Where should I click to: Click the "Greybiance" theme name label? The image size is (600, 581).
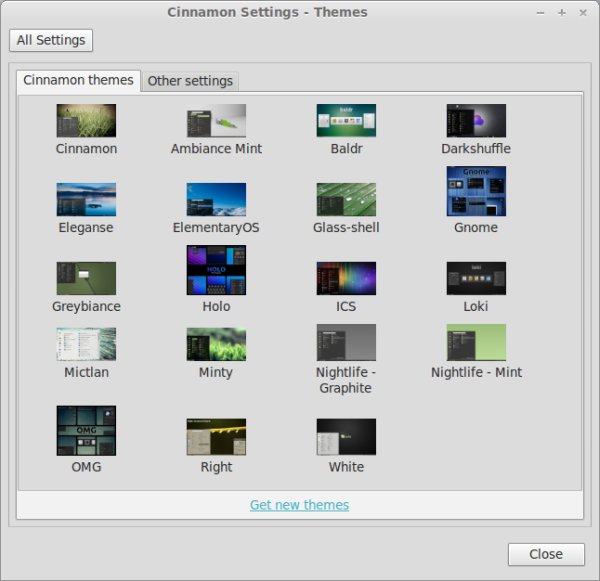(86, 306)
